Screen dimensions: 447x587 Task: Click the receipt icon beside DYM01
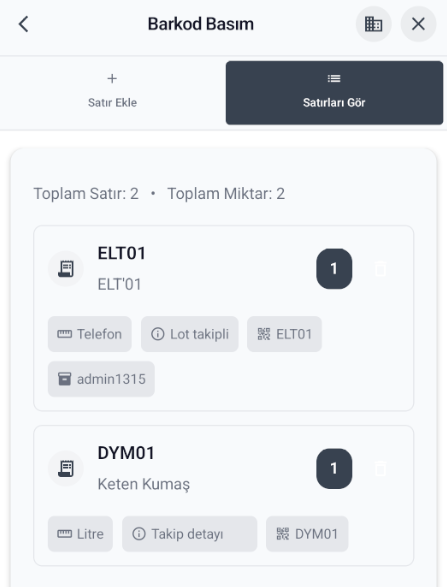[66, 468]
